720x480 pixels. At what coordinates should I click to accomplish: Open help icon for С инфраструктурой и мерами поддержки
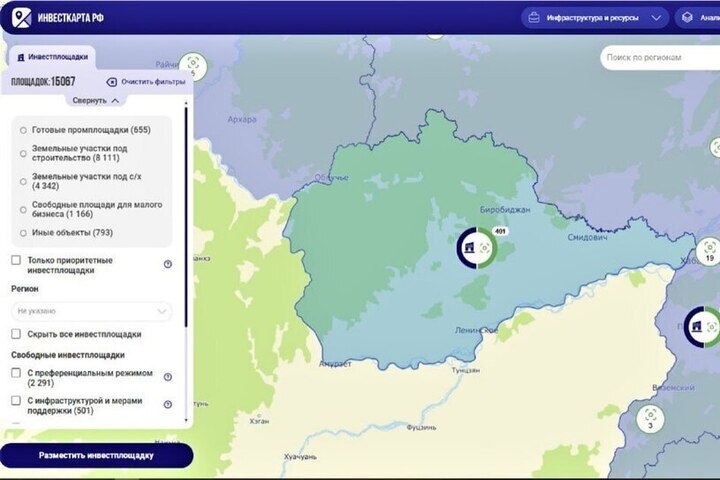click(168, 405)
